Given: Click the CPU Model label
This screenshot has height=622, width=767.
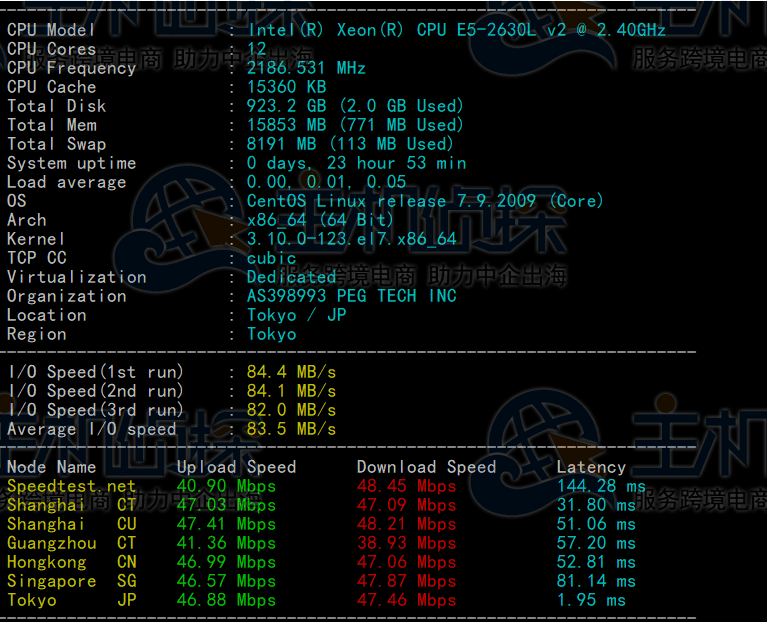Looking at the screenshot, I should point(51,30).
